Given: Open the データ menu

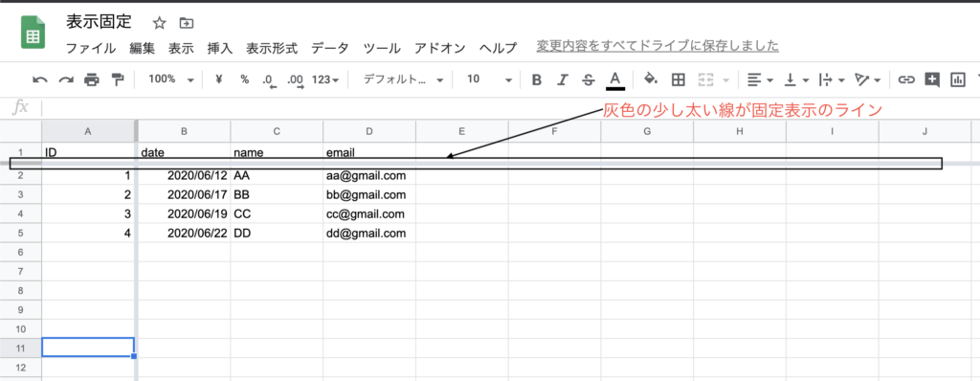Looking at the screenshot, I should (330, 48).
